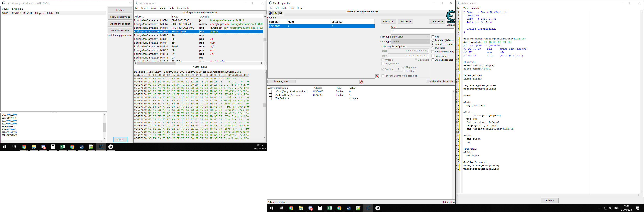
Task: Open Template menu in Auto assemble
Action: tap(476, 8)
